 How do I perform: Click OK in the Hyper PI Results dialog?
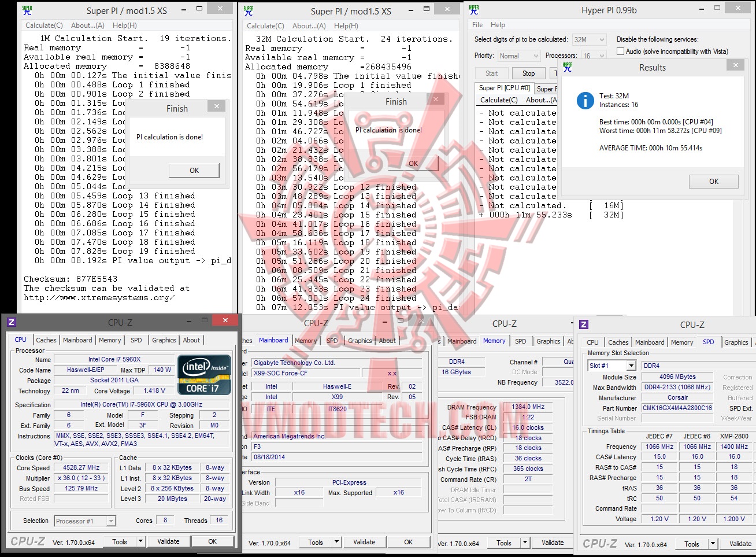[x=714, y=181]
